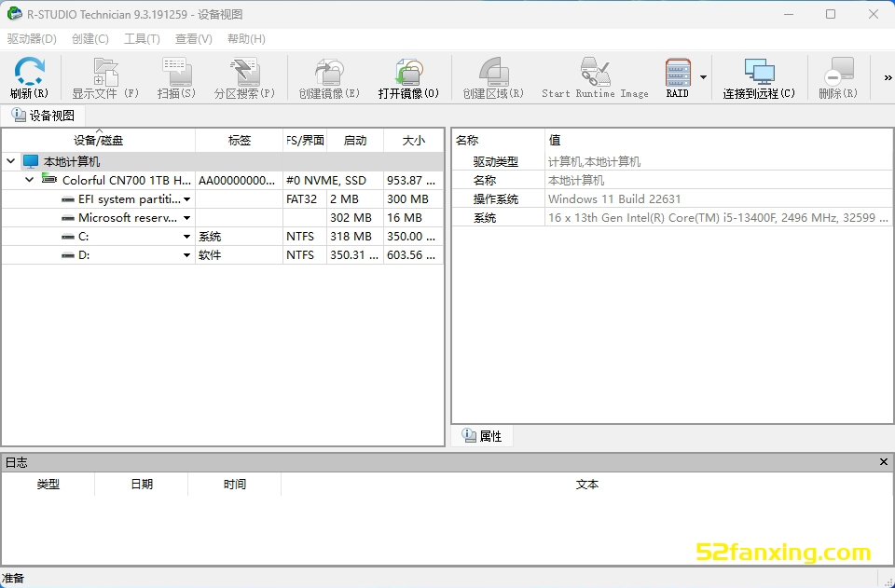Click the 标签 column header
Image resolution: width=895 pixels, height=588 pixels.
point(240,141)
